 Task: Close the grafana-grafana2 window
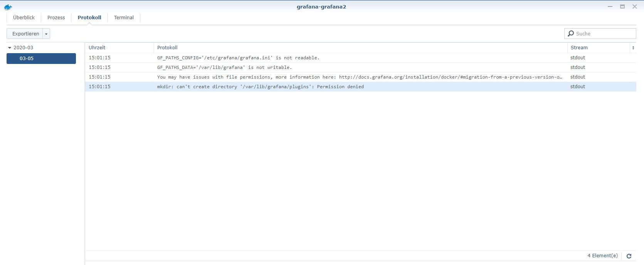634,7
